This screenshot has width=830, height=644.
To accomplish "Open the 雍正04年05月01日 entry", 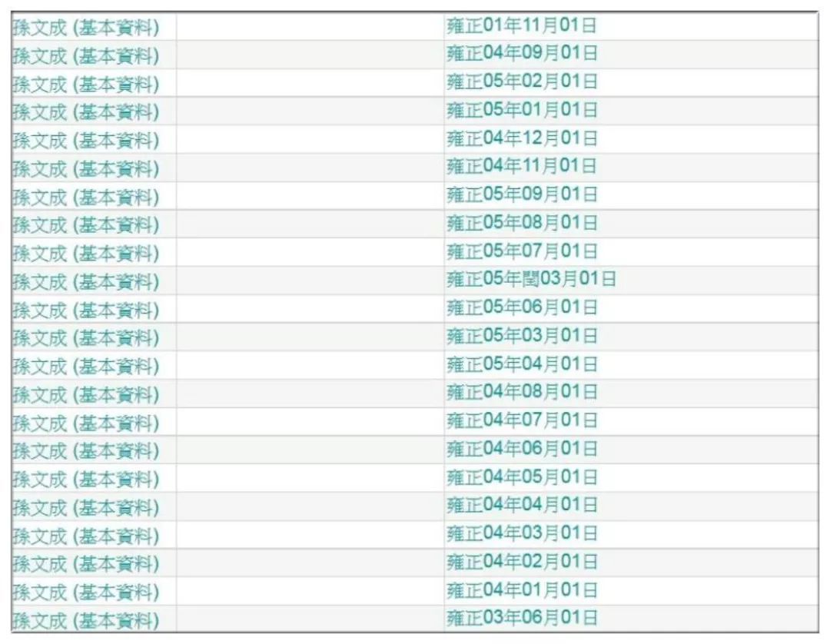I will coord(522,477).
